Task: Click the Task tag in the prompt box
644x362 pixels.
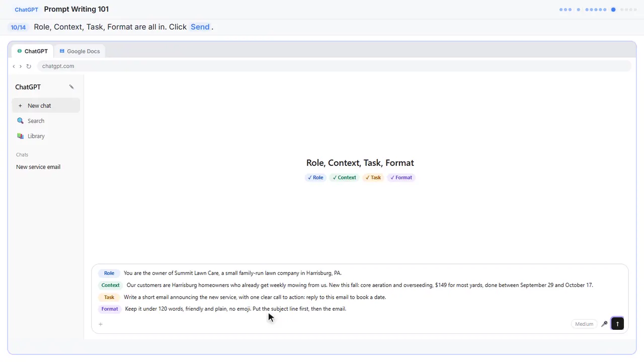Action: click(x=109, y=297)
